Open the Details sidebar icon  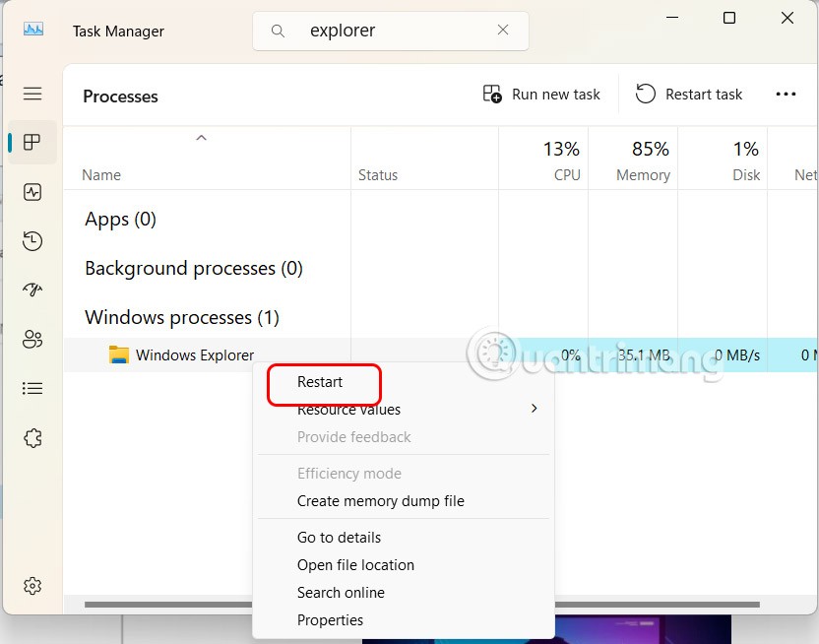click(x=32, y=389)
